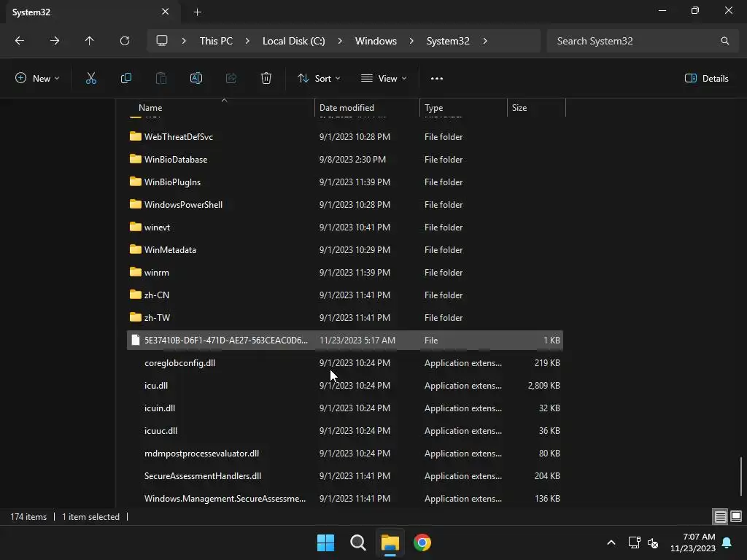Open the View layout dropdown

(384, 78)
